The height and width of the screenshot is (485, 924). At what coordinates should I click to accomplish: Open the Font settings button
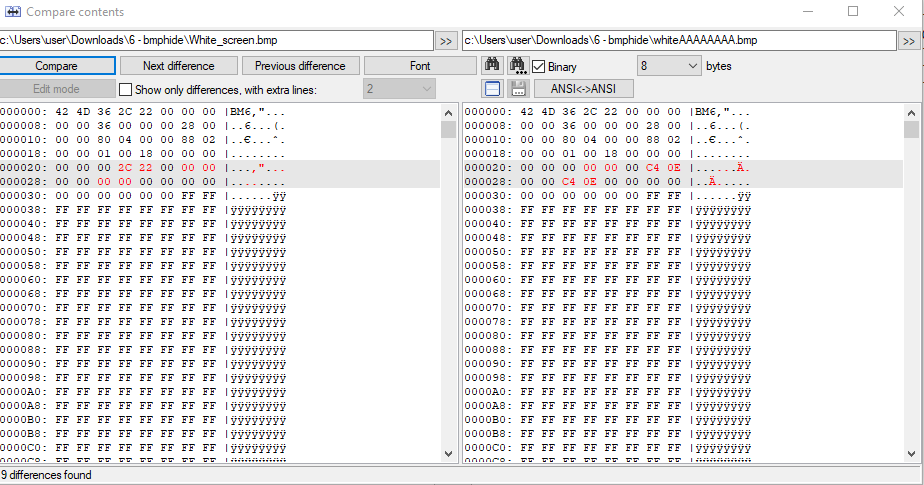(x=420, y=65)
